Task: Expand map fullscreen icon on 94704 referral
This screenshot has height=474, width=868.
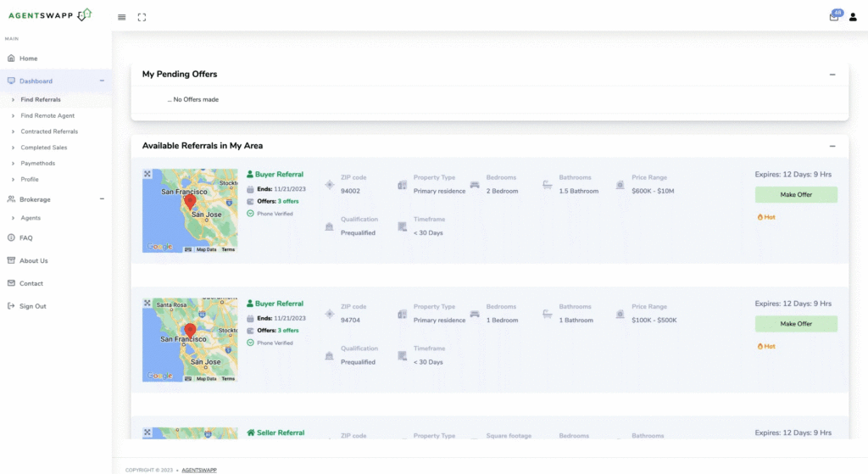Action: tap(147, 303)
